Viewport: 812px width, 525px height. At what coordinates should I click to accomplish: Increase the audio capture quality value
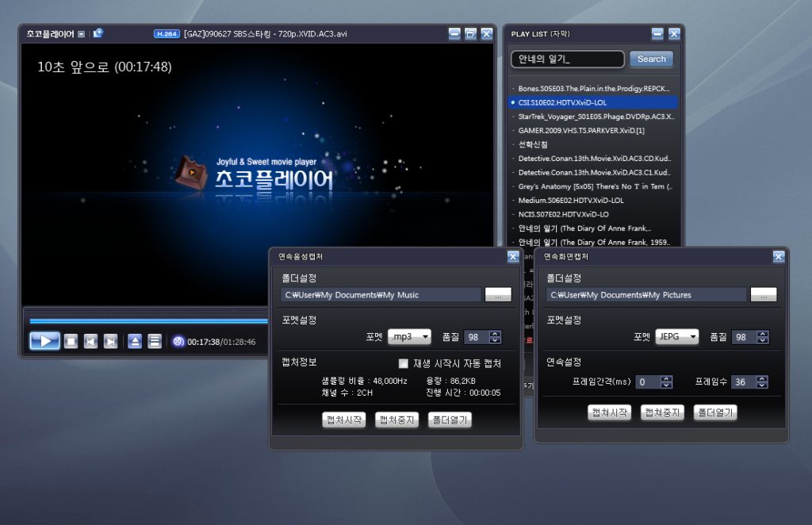coord(495,333)
